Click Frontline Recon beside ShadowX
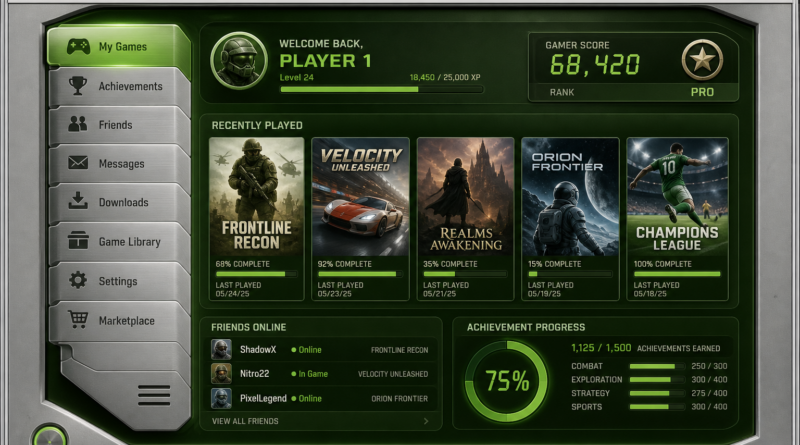 tap(399, 350)
